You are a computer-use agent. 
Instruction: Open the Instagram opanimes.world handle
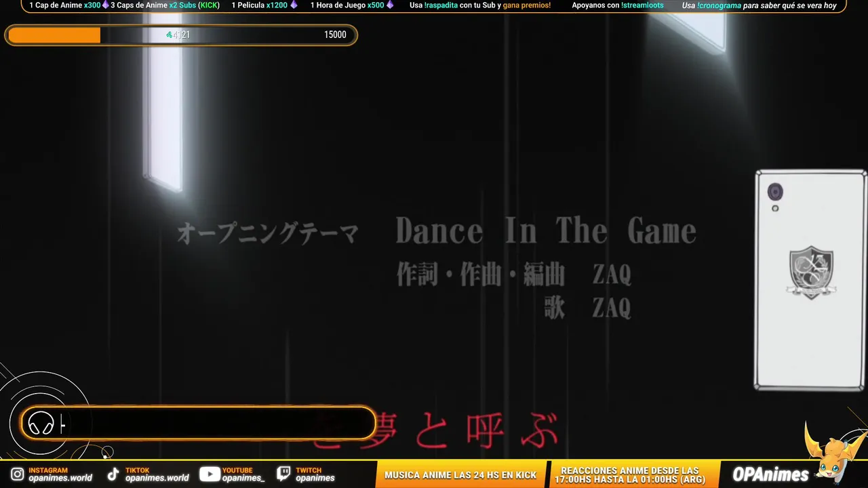point(60,478)
